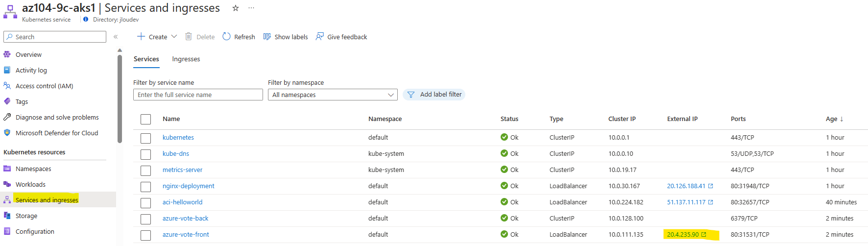Open external IP 20.126.188.41
868x246 pixels.
tap(686, 186)
